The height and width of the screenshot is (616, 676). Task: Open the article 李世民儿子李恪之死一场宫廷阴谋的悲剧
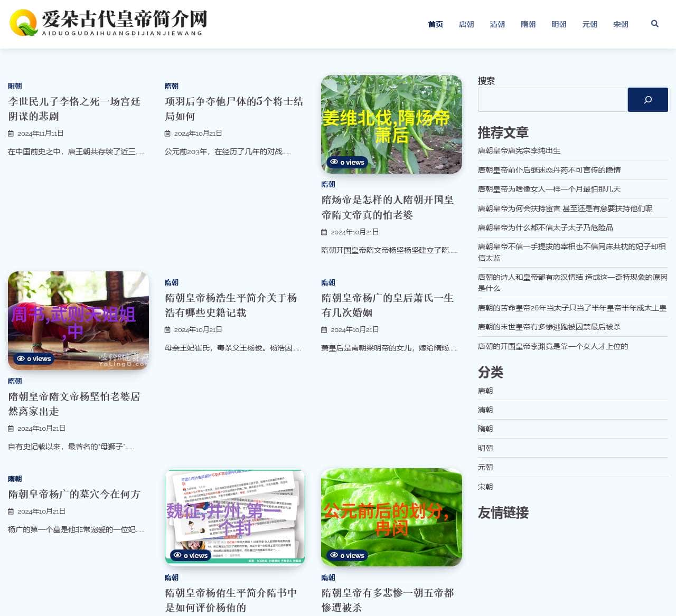coord(74,109)
